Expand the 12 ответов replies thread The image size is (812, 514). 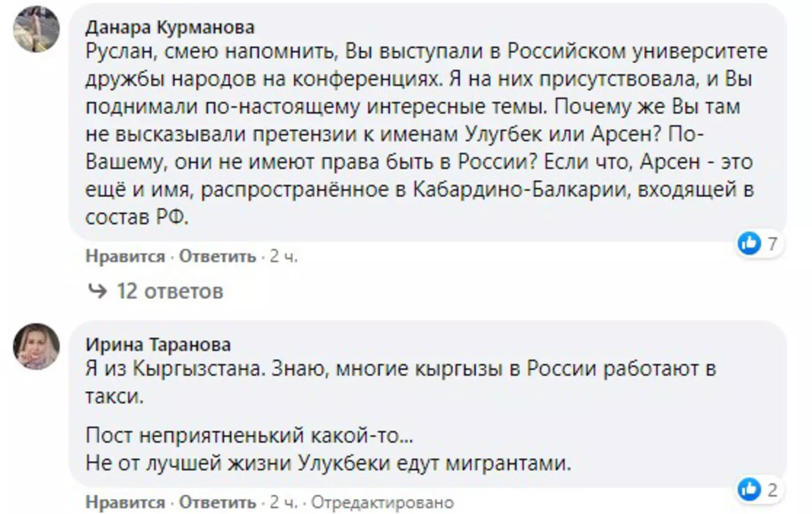[170, 292]
